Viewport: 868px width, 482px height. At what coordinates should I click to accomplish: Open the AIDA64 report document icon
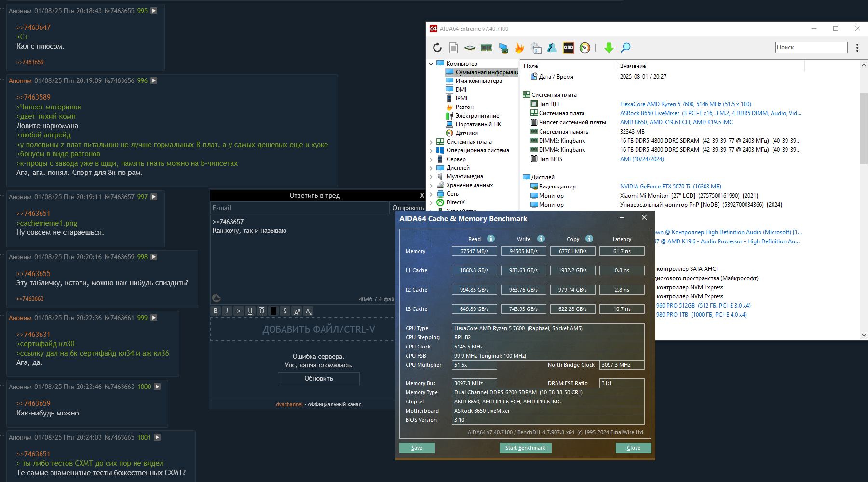point(453,47)
